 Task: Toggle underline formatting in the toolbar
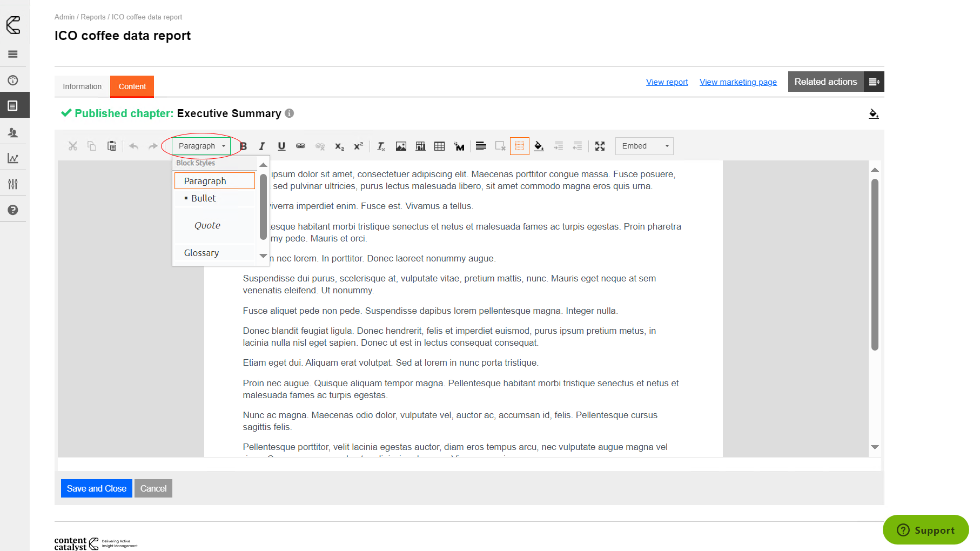pyautogui.click(x=281, y=146)
